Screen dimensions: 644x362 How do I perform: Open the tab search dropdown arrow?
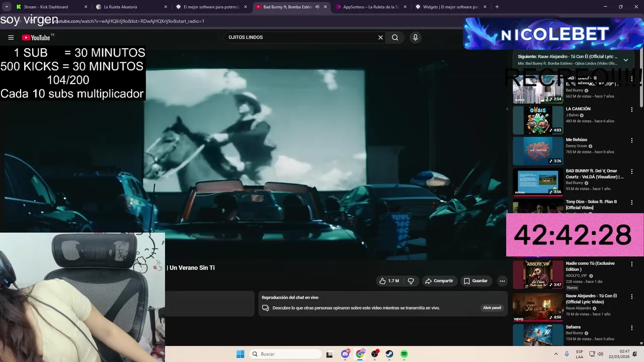[x=6, y=7]
